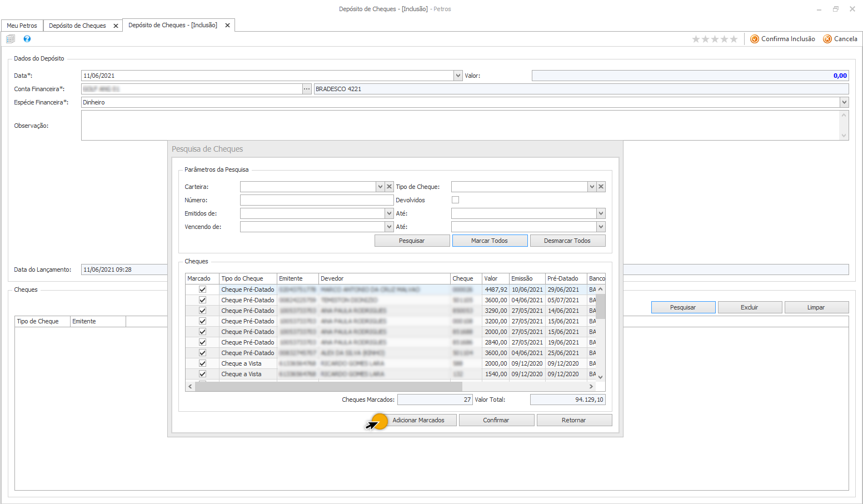863x504 pixels.
Task: Click the five-star favorite rating icon
Action: [715, 39]
